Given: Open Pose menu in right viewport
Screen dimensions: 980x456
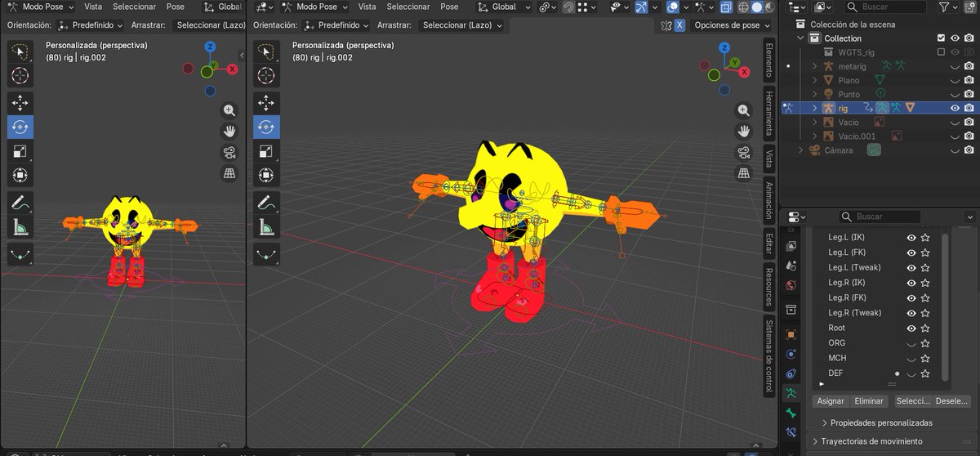Looking at the screenshot, I should point(449,7).
